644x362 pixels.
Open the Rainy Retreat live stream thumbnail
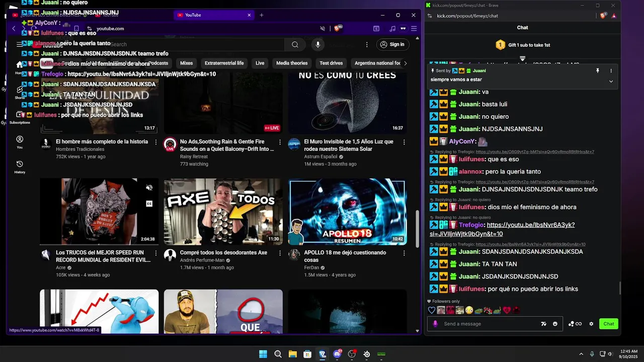(223, 102)
